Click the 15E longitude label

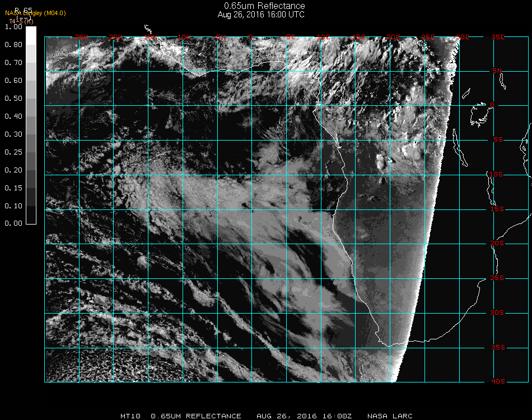click(x=359, y=37)
